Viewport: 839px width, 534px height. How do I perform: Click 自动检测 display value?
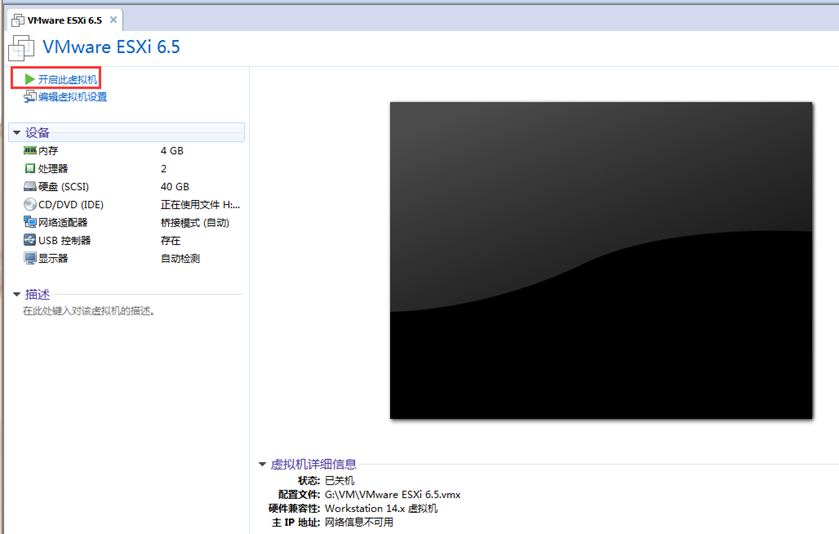[180, 258]
